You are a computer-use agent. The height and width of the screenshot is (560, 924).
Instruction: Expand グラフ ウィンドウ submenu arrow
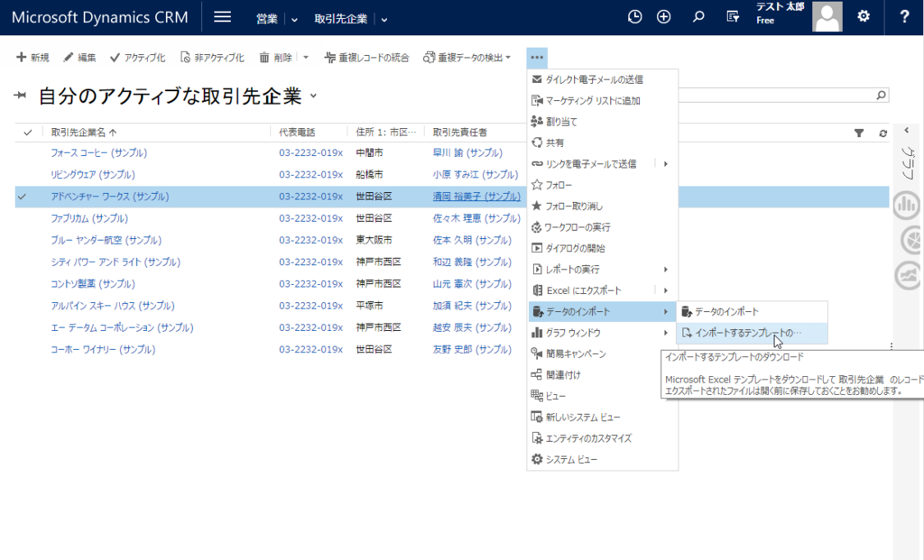pyautogui.click(x=666, y=333)
